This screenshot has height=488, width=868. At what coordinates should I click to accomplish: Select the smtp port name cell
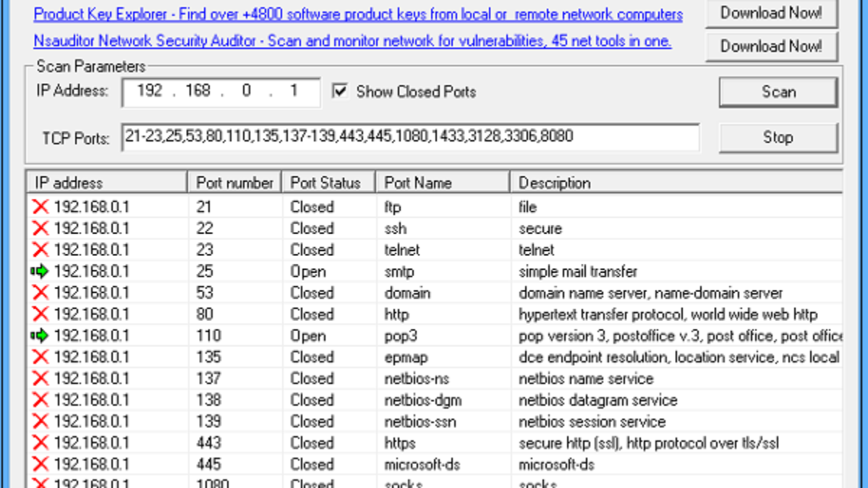(x=399, y=272)
